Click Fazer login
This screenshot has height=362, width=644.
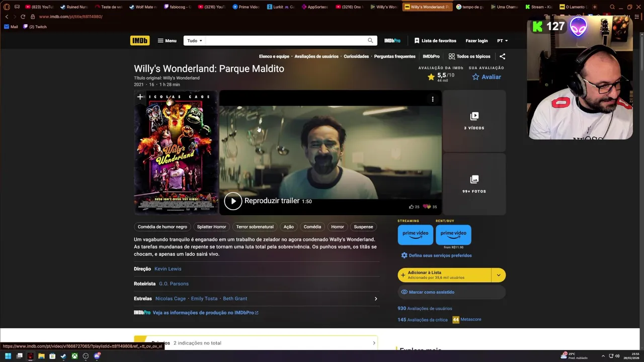[x=476, y=41]
